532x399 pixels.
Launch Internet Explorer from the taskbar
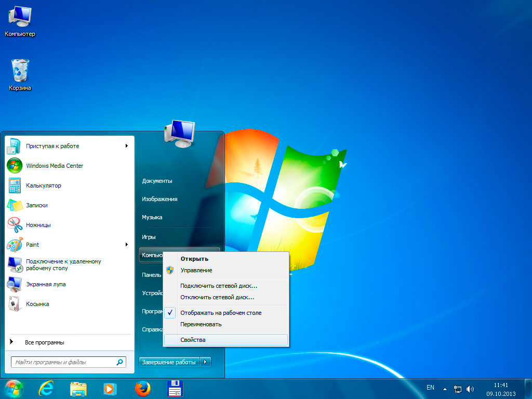[46, 389]
